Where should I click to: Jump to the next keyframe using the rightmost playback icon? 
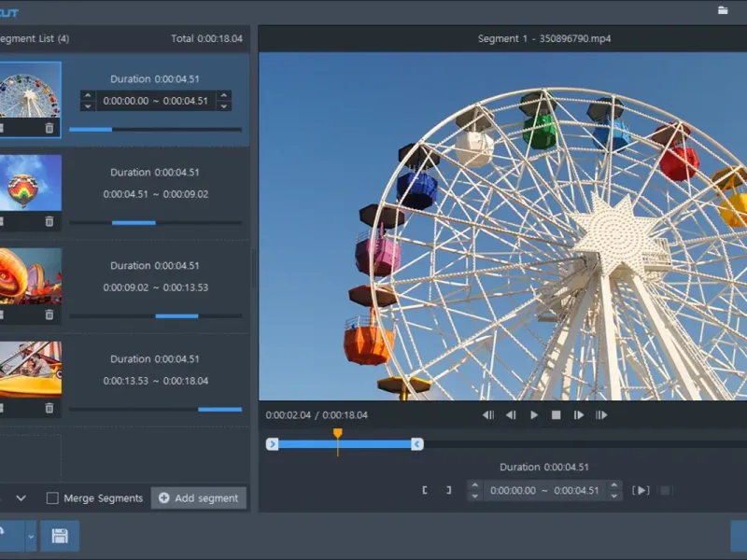[x=601, y=415]
